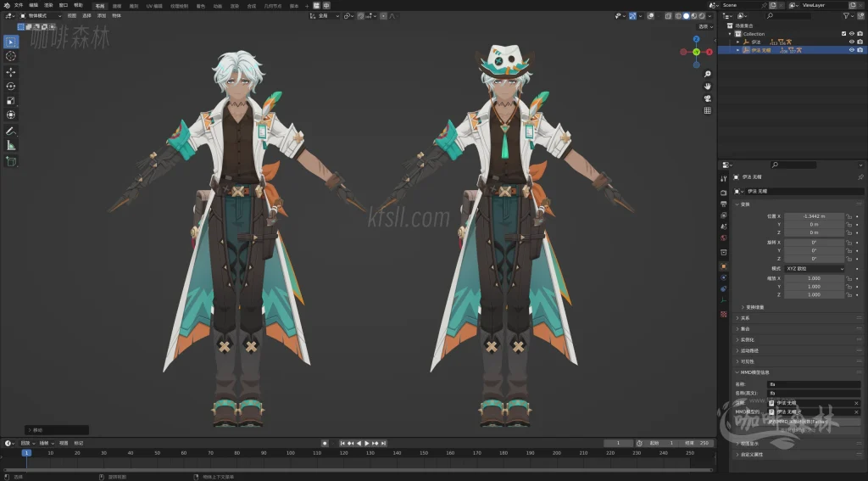
Task: Toggle auto keying record button in timeline
Action: tap(325, 444)
